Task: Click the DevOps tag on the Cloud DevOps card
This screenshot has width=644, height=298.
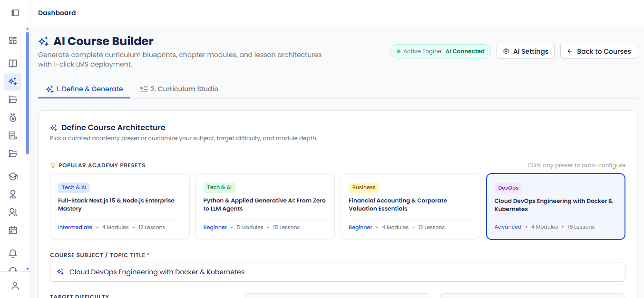Action: (508, 188)
